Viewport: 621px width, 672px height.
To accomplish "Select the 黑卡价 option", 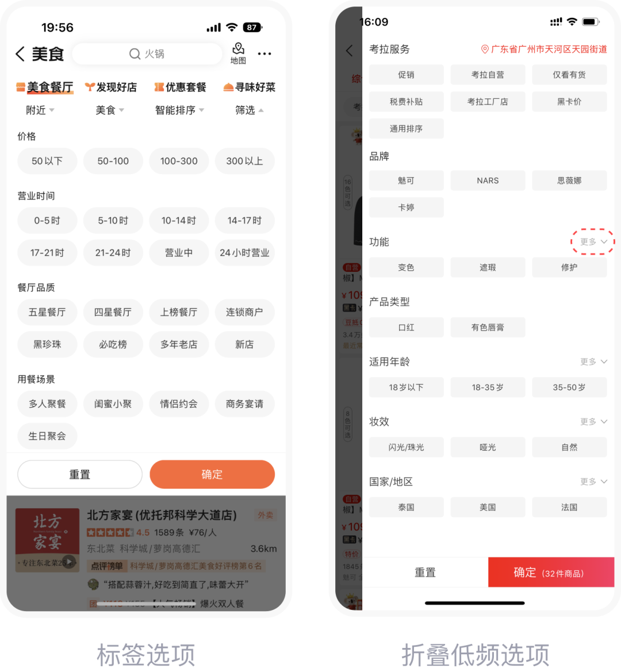I will point(569,102).
